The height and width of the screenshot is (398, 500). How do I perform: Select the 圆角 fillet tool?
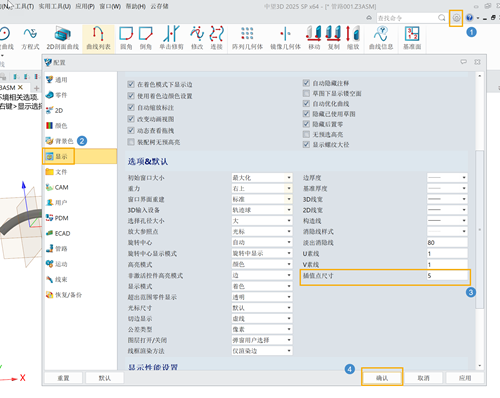[126, 38]
